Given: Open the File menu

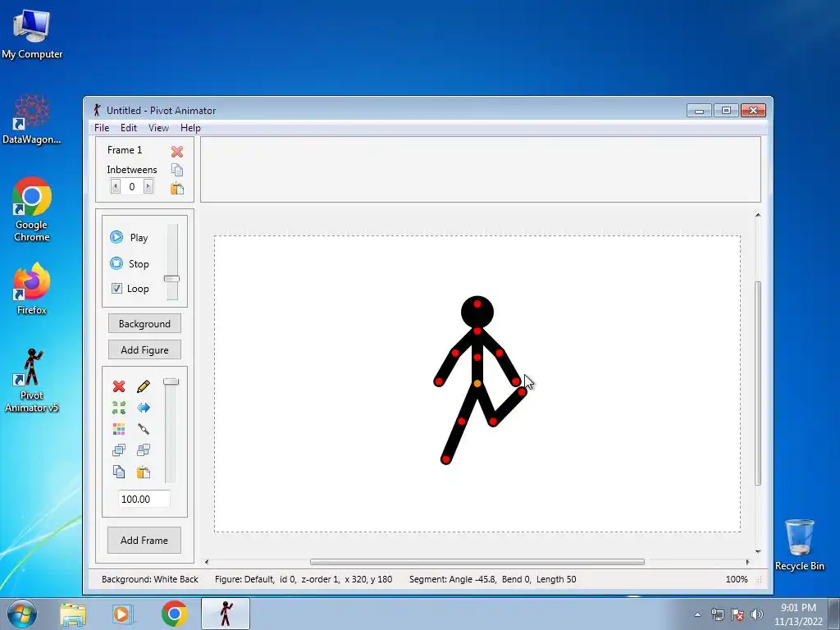Looking at the screenshot, I should coord(102,127).
